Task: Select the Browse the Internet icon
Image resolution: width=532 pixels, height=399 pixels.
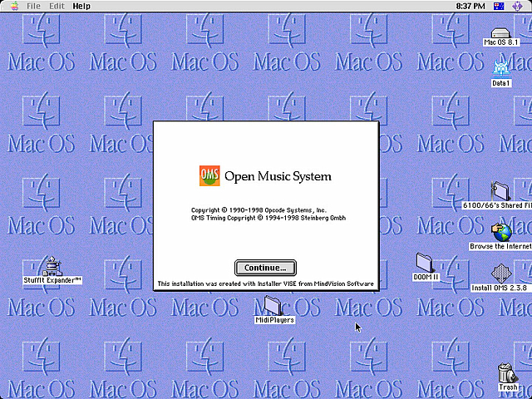Action: pos(501,232)
